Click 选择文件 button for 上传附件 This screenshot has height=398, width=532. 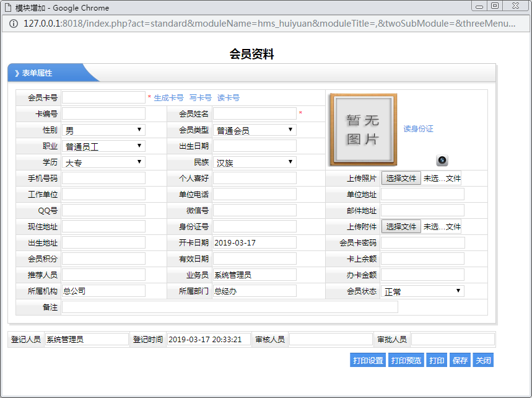[x=401, y=227]
